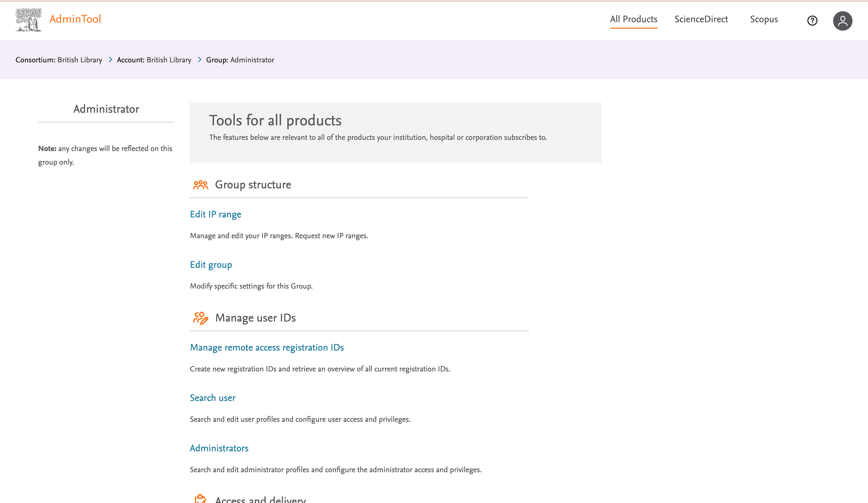The height and width of the screenshot is (503, 868).
Task: Switch to the Scopus tab
Action: 763,20
